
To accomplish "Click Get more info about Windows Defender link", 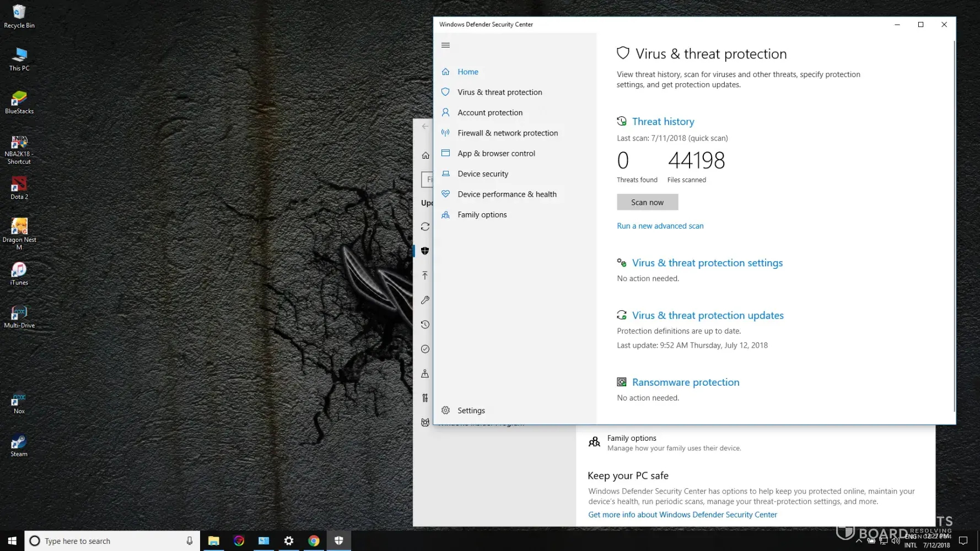I will (682, 515).
